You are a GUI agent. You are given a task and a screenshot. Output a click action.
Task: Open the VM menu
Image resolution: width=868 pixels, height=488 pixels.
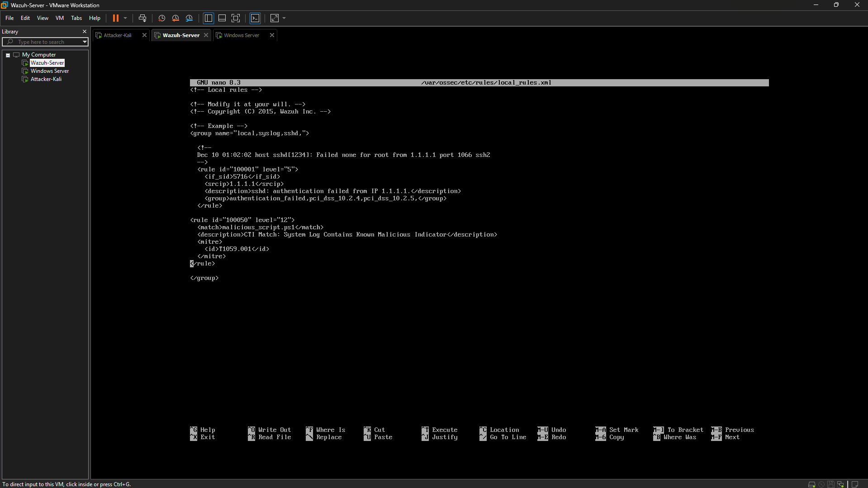60,18
